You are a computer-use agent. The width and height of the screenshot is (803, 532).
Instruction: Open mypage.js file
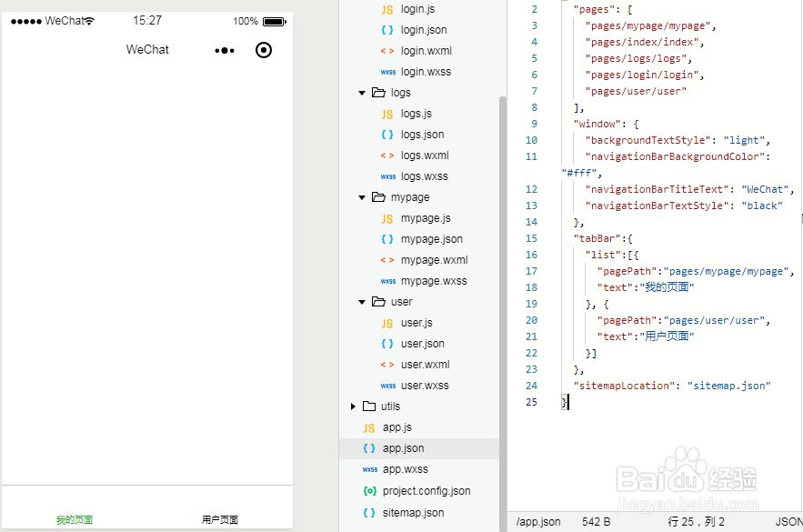[426, 218]
